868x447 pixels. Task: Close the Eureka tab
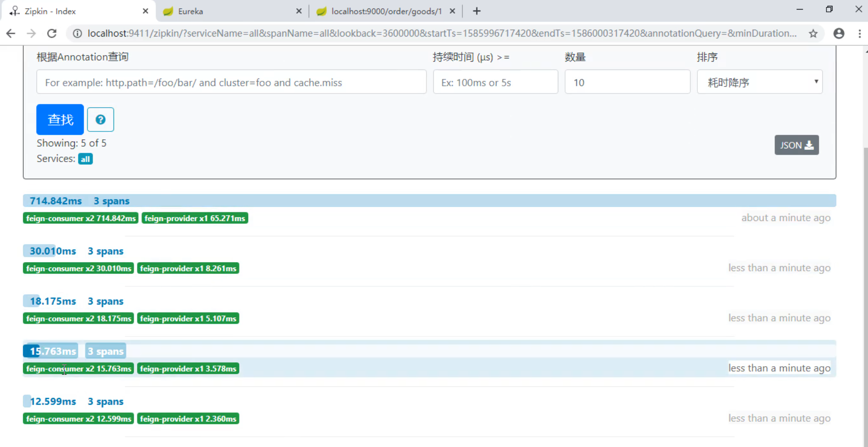tap(299, 11)
